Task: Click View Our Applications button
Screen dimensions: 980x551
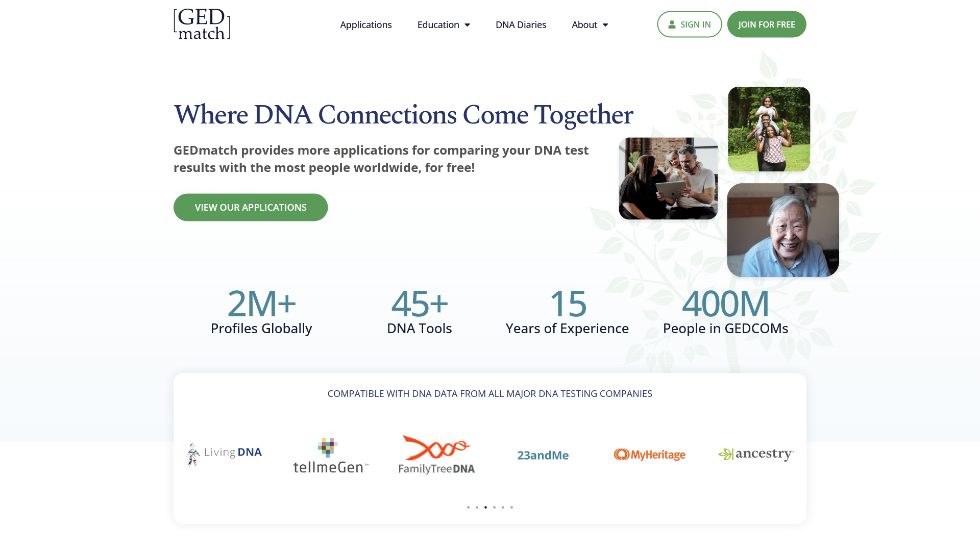Action: tap(251, 207)
